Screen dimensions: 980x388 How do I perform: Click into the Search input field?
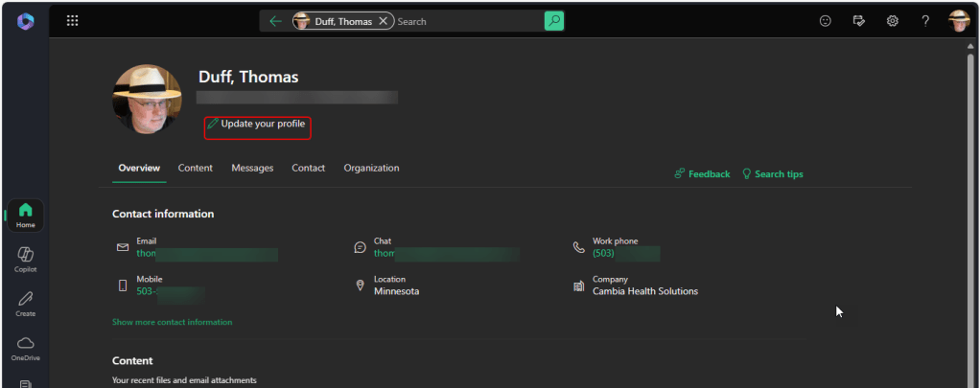click(468, 21)
